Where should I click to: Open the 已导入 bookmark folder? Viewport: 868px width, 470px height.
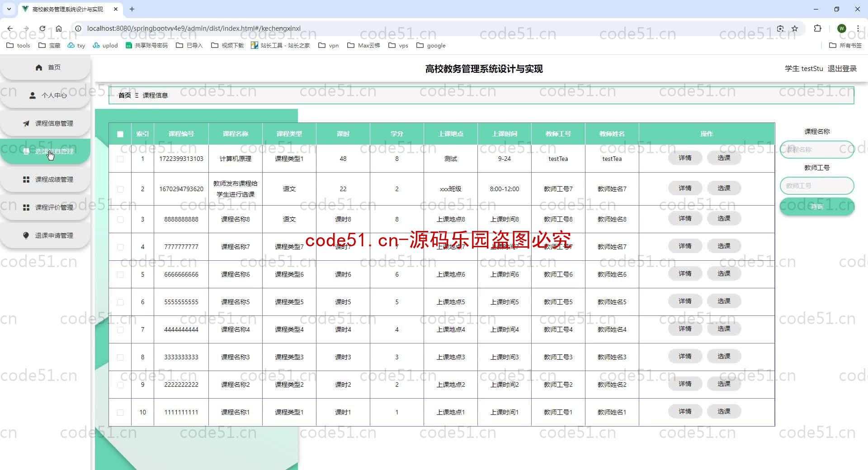coord(189,45)
